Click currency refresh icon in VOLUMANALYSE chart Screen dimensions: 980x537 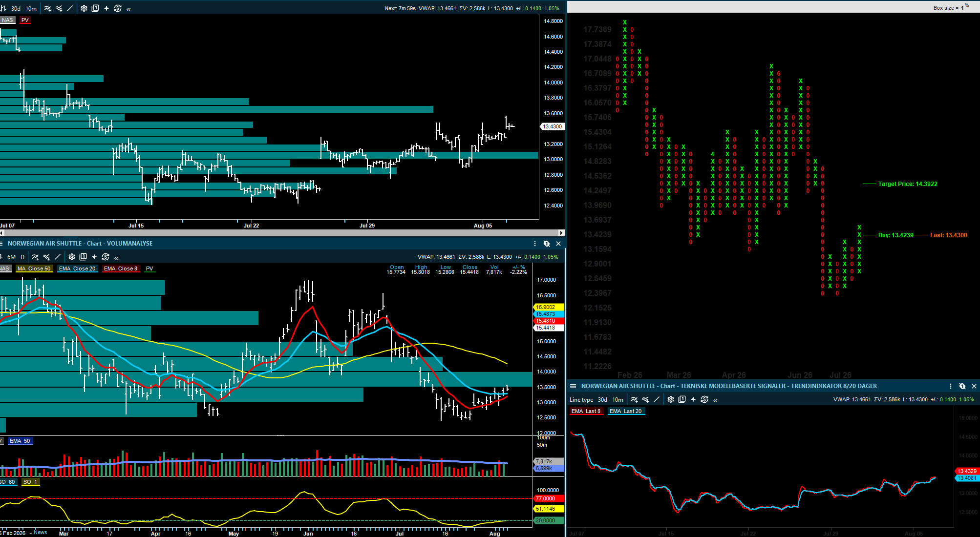[x=106, y=257]
